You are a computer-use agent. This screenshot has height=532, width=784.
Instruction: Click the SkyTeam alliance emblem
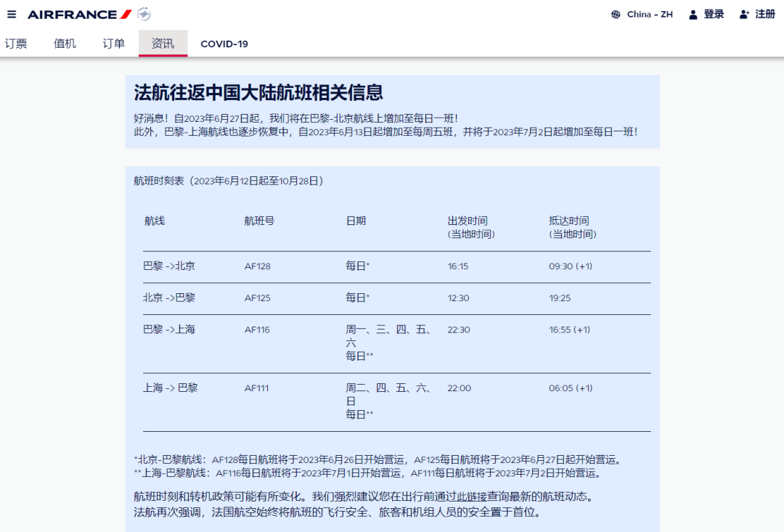click(144, 14)
